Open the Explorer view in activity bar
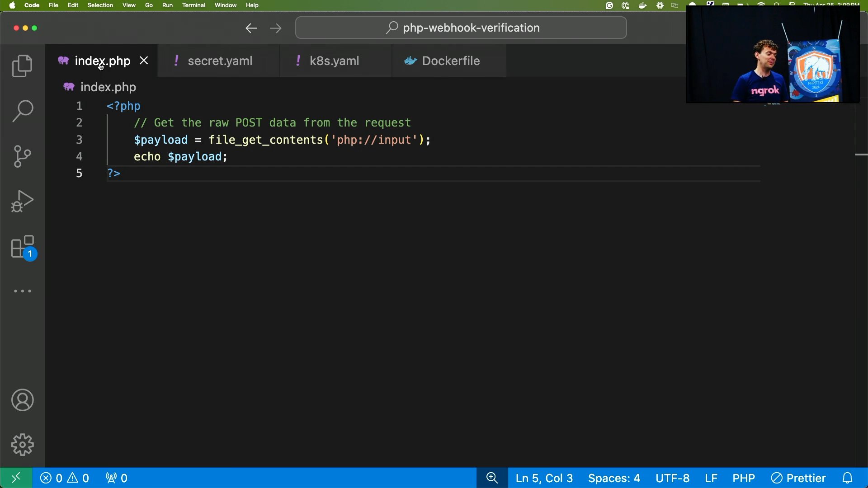868x488 pixels. coord(22,66)
